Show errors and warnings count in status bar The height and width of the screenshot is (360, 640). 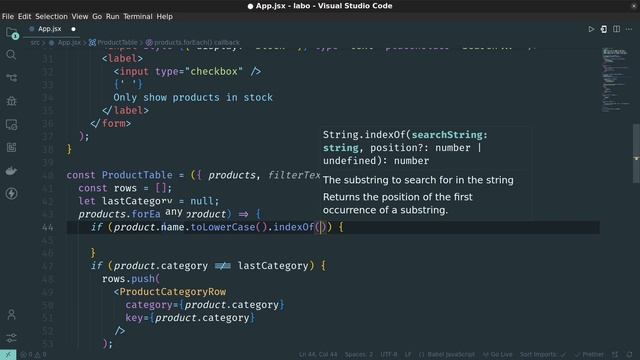[x=33, y=355]
